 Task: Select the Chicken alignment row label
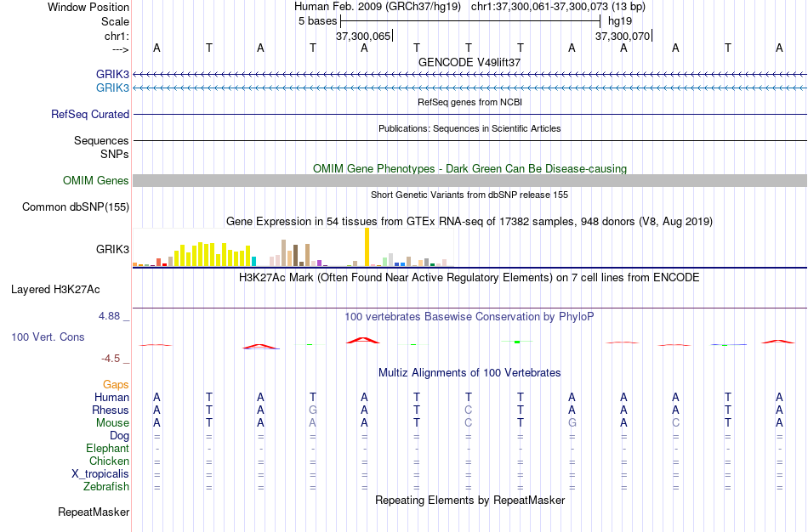(109, 461)
